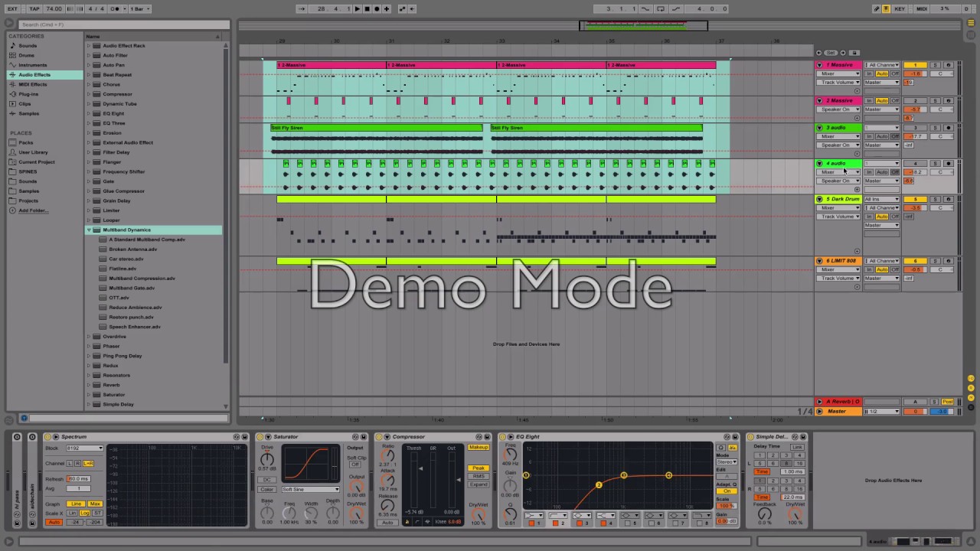Image resolution: width=980 pixels, height=551 pixels.
Task: Set track 3 audio monitor to Auto
Action: (x=882, y=136)
